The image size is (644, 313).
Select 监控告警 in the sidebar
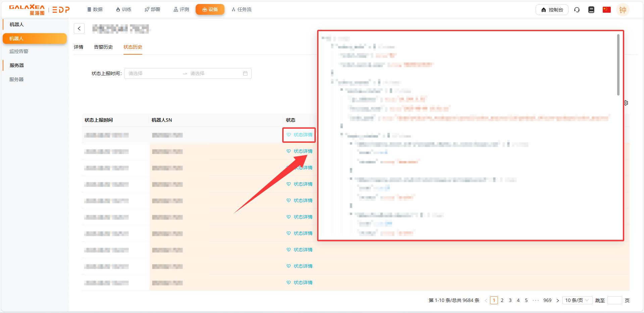[x=19, y=51]
